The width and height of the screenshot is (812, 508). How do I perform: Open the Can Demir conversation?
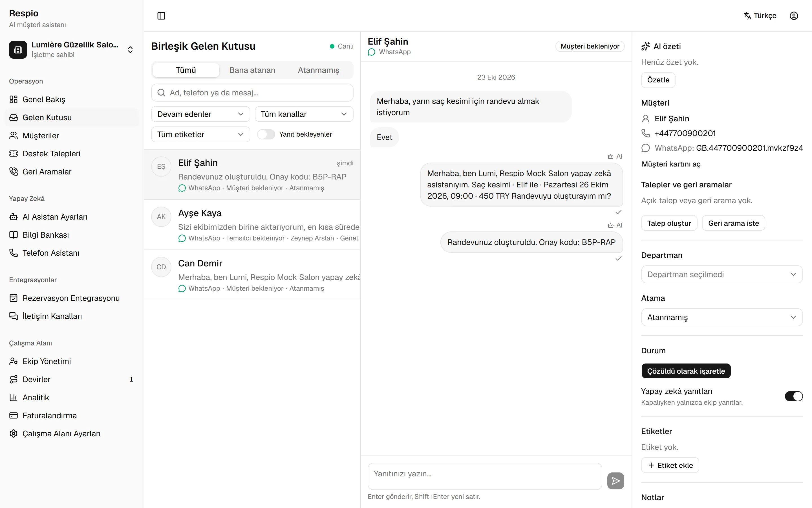pyautogui.click(x=252, y=275)
